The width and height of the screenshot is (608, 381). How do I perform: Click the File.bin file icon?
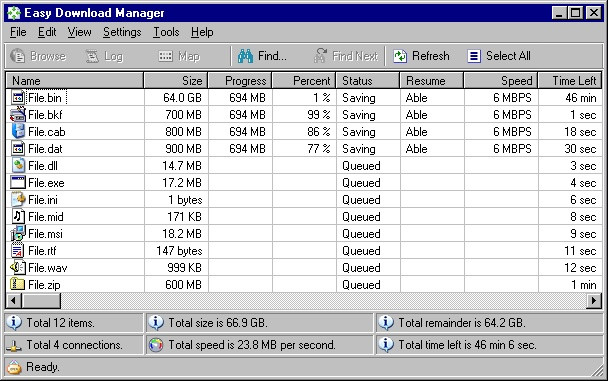(x=18, y=98)
